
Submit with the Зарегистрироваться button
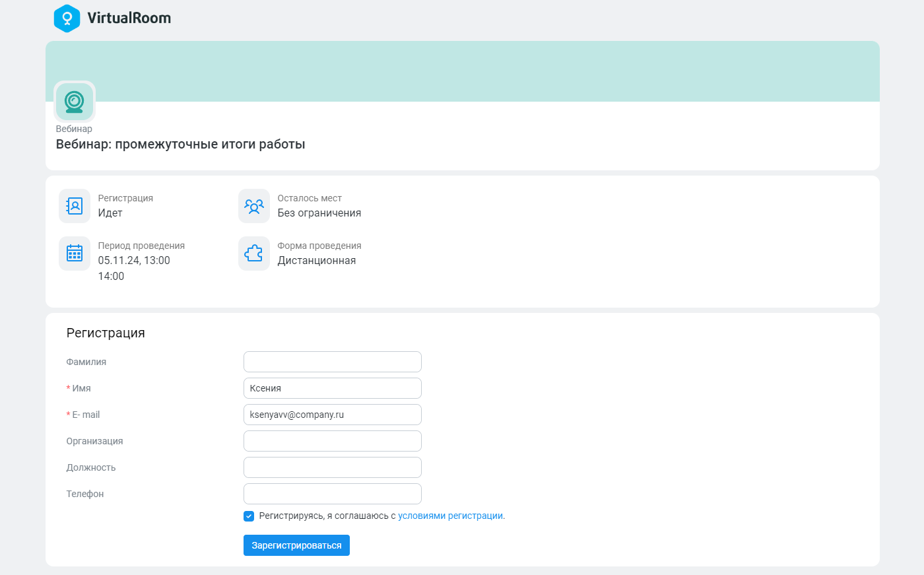pyautogui.click(x=296, y=545)
